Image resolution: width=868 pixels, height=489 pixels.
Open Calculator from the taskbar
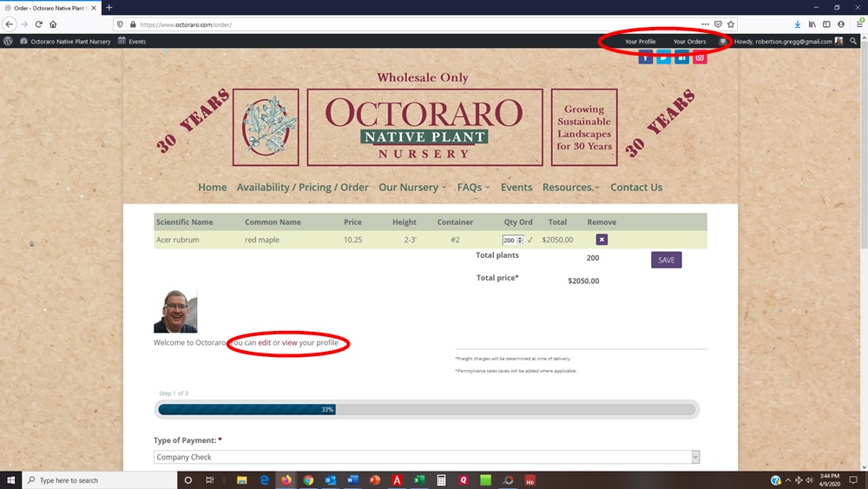(x=441, y=480)
